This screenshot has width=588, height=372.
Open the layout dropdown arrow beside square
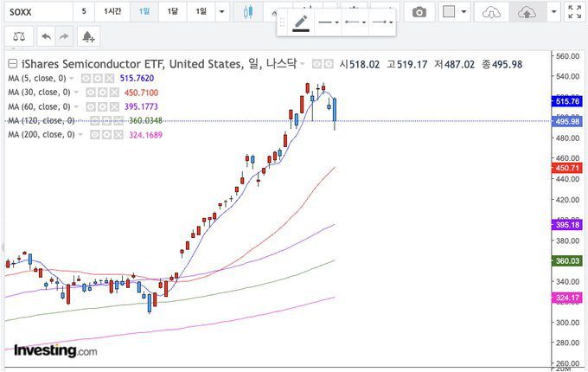click(x=463, y=11)
